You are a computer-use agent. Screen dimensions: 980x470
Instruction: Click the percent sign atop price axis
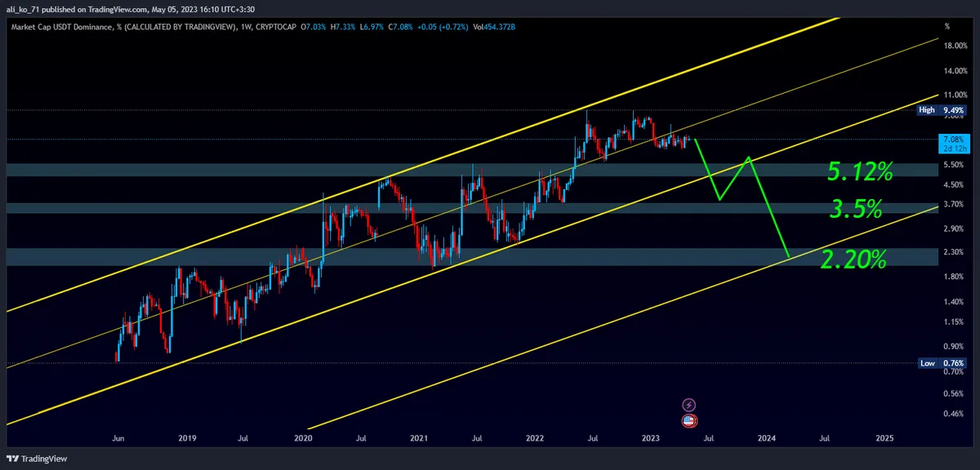coord(947,27)
